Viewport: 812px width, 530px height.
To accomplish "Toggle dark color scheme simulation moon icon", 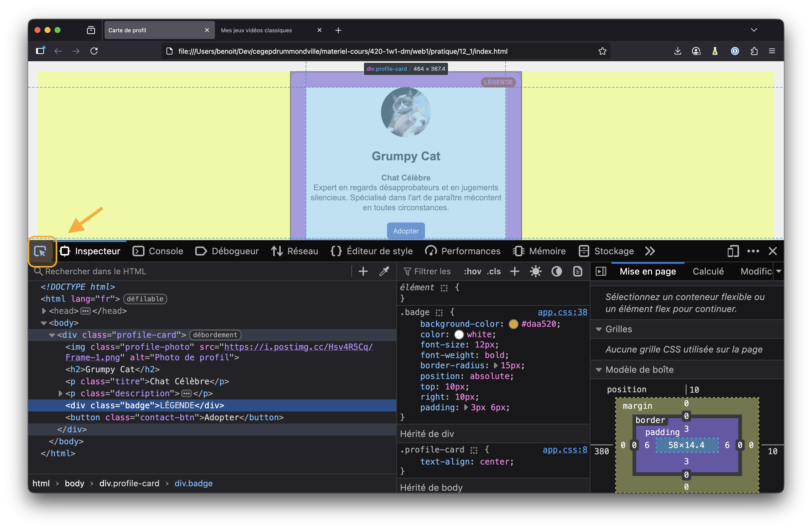I will (x=556, y=271).
